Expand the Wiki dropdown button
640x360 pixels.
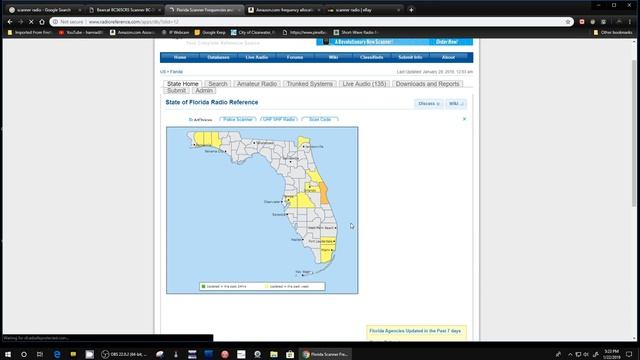tap(456, 104)
